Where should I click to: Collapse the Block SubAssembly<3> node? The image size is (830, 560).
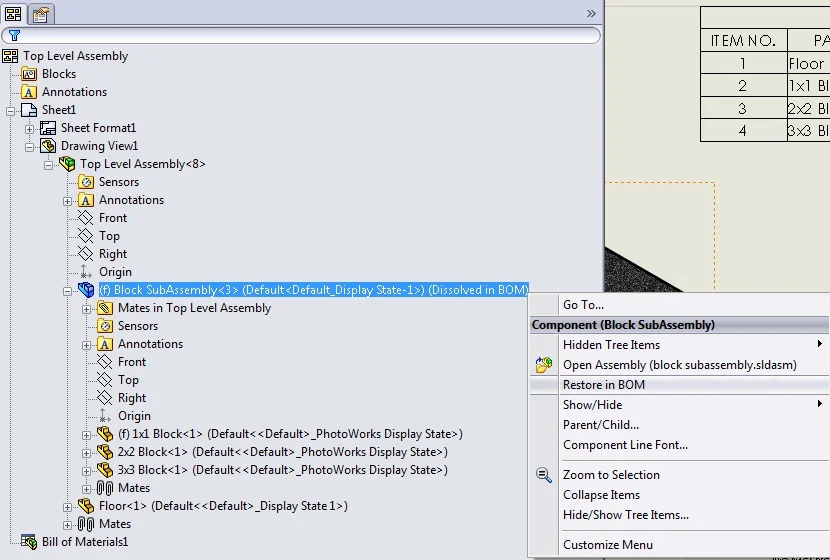[68, 291]
